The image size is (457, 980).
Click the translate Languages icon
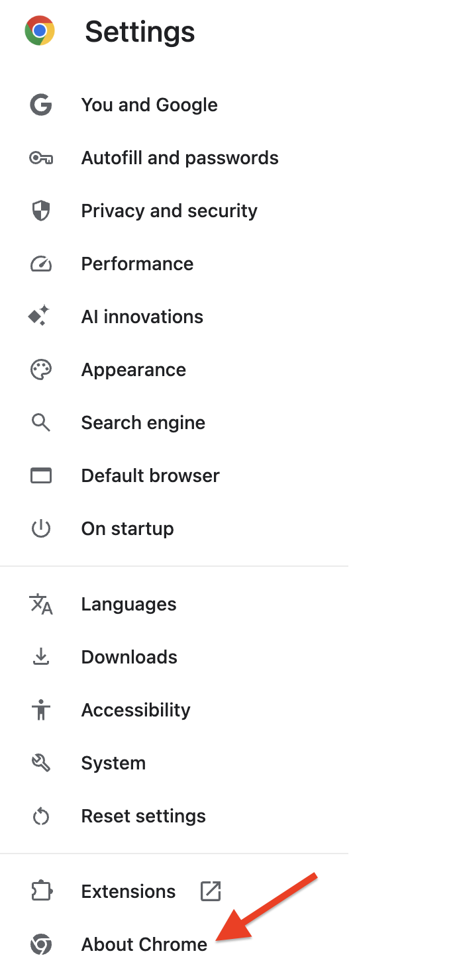coord(41,604)
